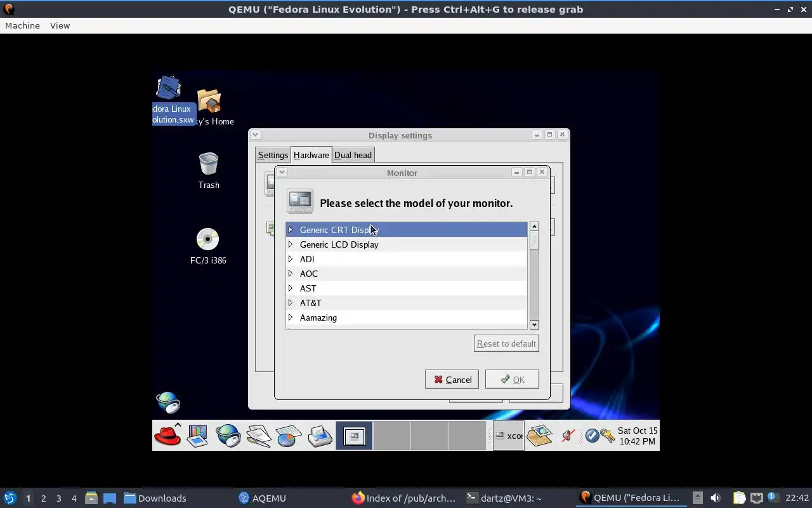This screenshot has height=508, width=812.
Task: Switch to host virtual desktop 2
Action: click(43, 498)
